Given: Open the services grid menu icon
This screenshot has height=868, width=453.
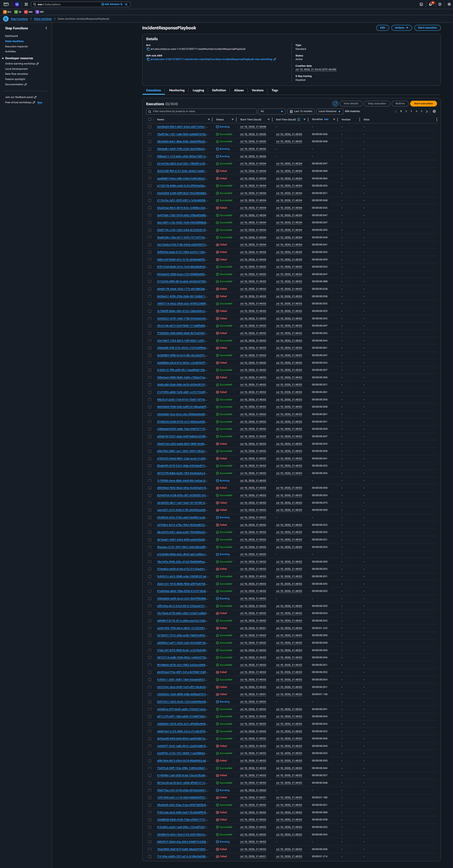Looking at the screenshot, I should 26,4.
